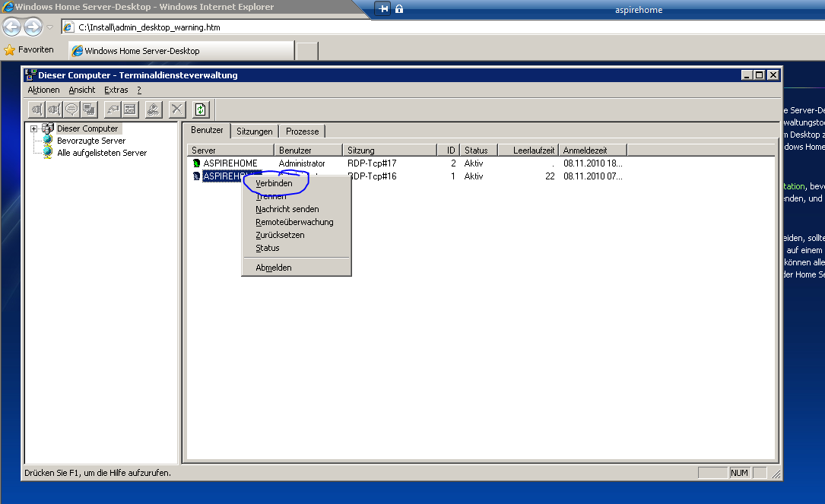Click the Leerlaufzeit value 22

click(550, 176)
